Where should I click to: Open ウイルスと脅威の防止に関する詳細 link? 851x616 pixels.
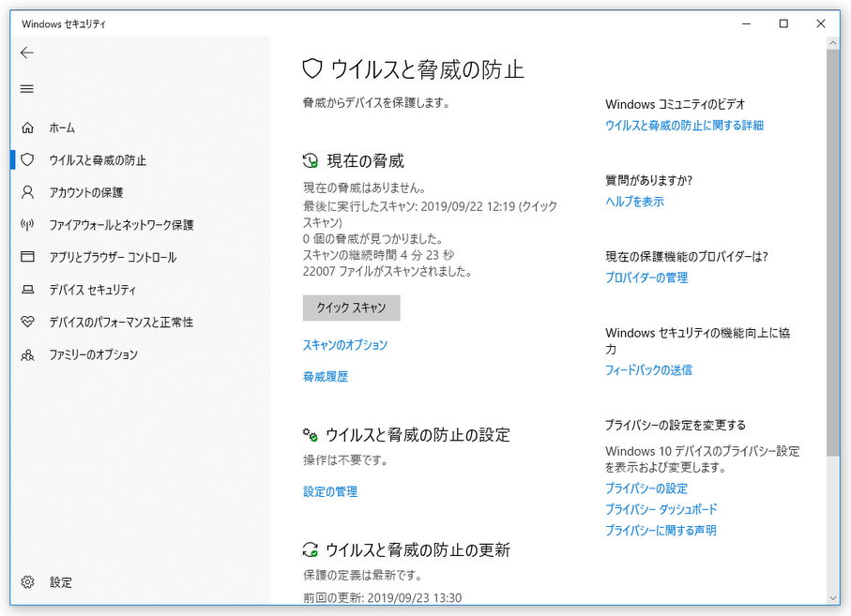[684, 126]
